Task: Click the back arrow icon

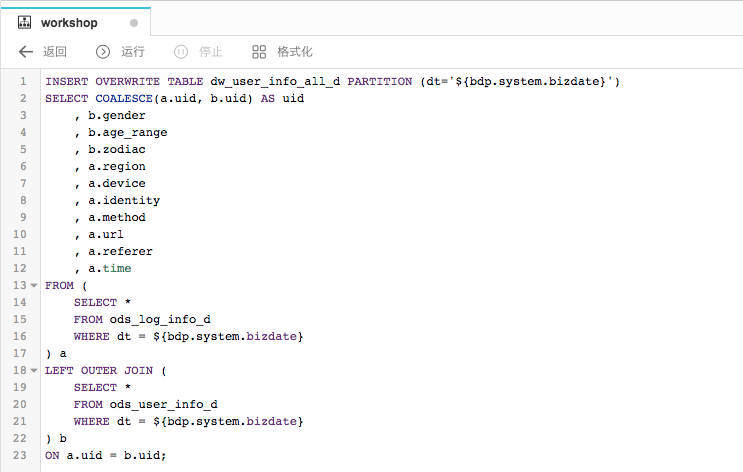Action: pos(26,52)
